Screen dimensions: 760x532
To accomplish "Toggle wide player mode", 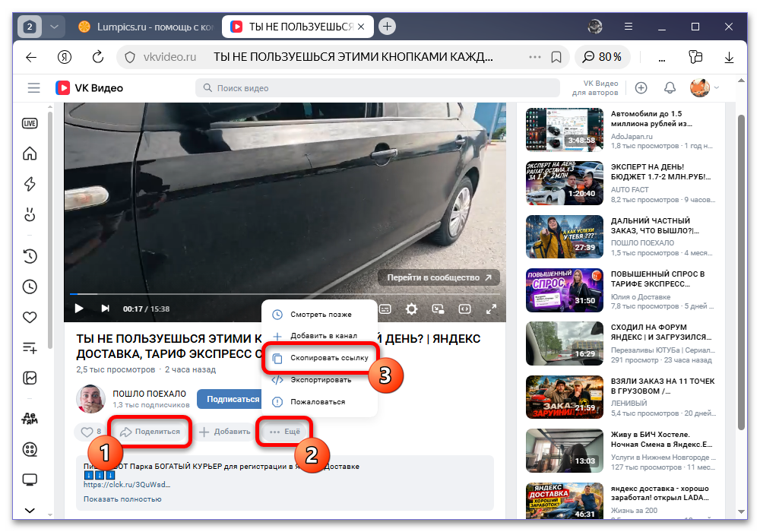I will pos(465,309).
